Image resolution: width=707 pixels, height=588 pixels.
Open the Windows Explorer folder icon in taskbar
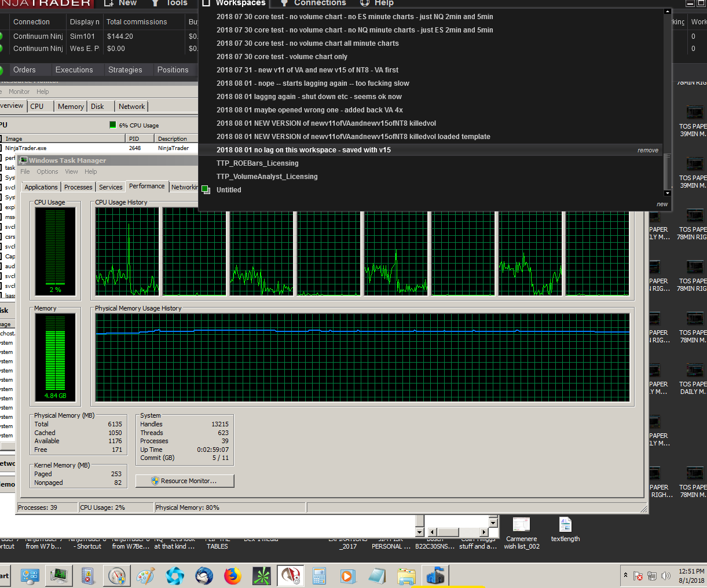[406, 576]
